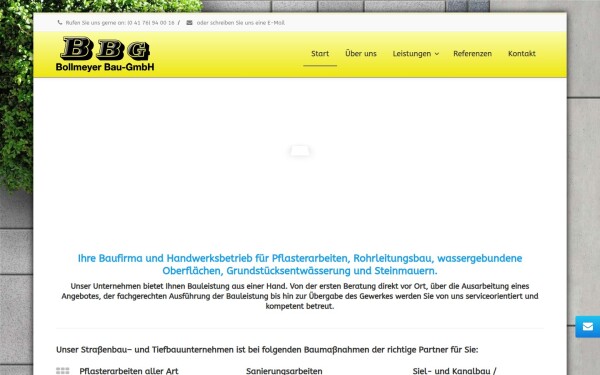Screen dimensions: 600x375
Task: Navigate to Referenzen
Action: click(473, 54)
